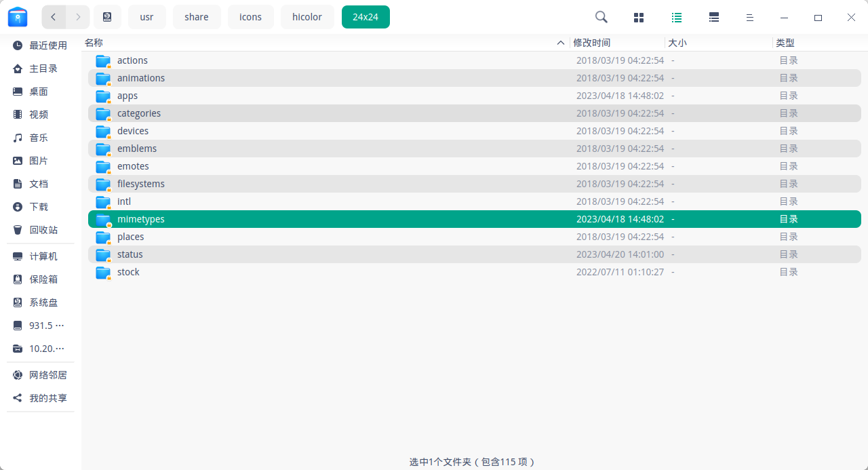This screenshot has width=868, height=470.
Task: Switch to icon grid view
Action: [x=638, y=18]
